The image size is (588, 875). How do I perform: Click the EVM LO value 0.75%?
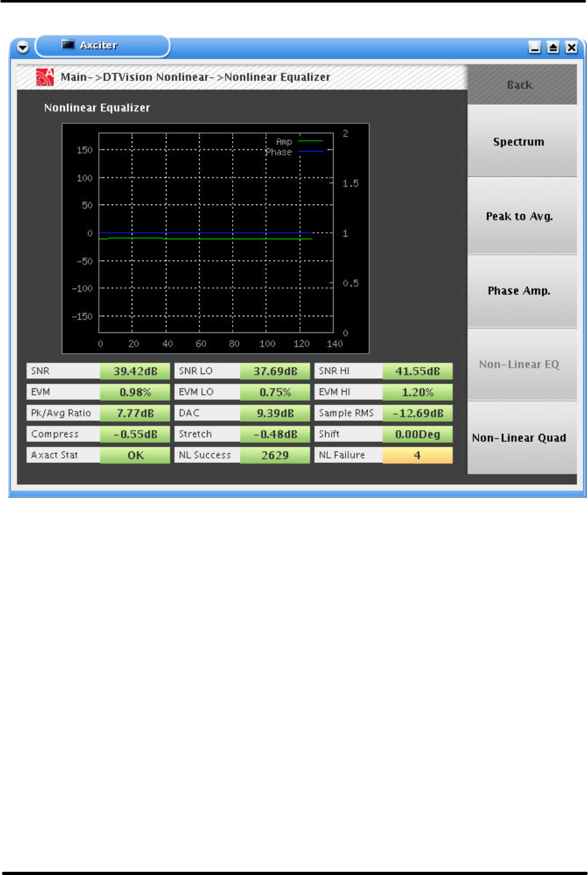click(275, 392)
